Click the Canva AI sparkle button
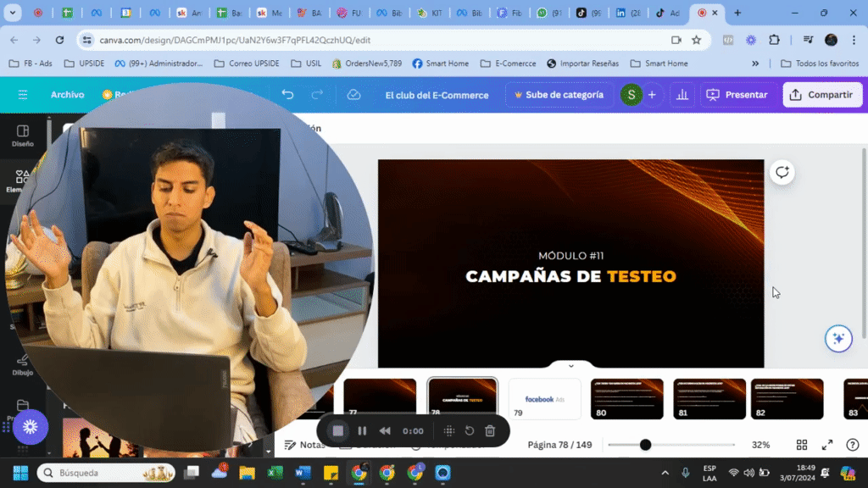Screen dimensions: 868x488 (x=837, y=338)
